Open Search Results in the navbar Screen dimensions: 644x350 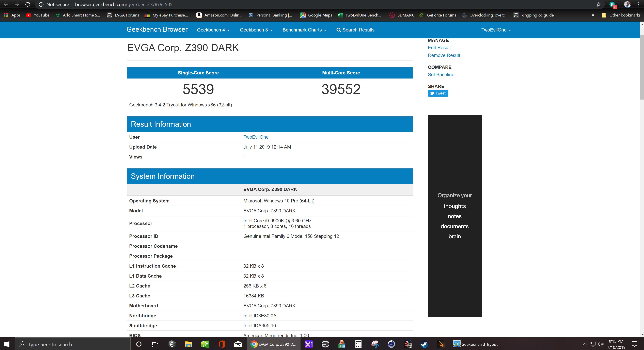tap(355, 30)
